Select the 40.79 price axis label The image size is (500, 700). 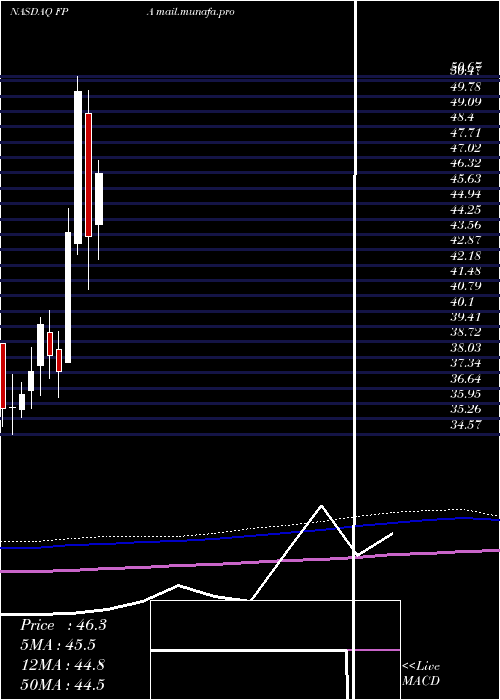pyautogui.click(x=466, y=287)
